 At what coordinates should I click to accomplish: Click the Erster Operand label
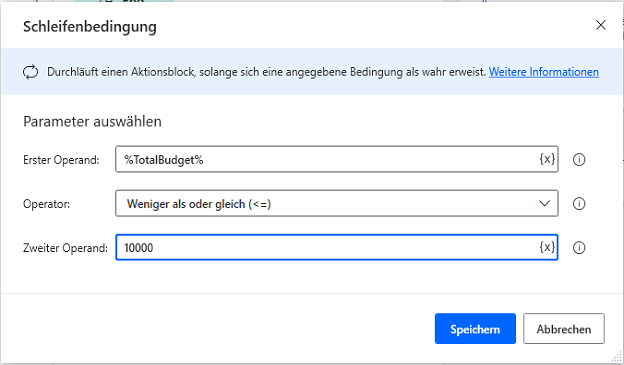coord(61,160)
